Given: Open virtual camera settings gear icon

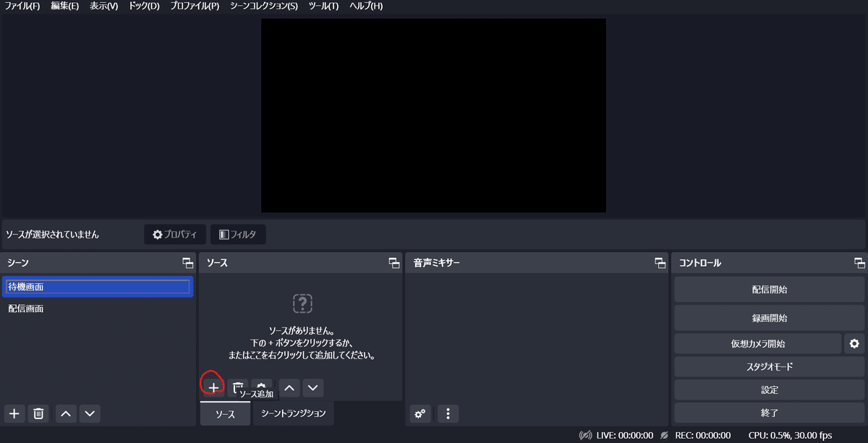Looking at the screenshot, I should coord(854,343).
